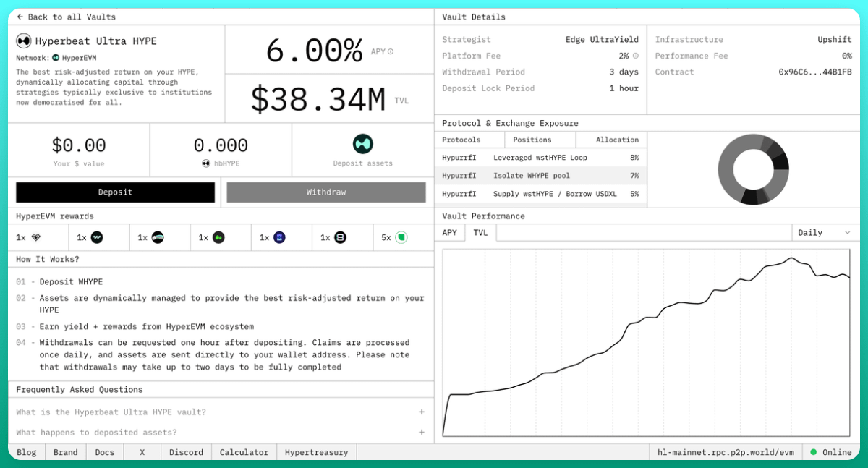Click the Edge UltraYield strategist value
Screen dimensions: 868x468
click(x=602, y=40)
